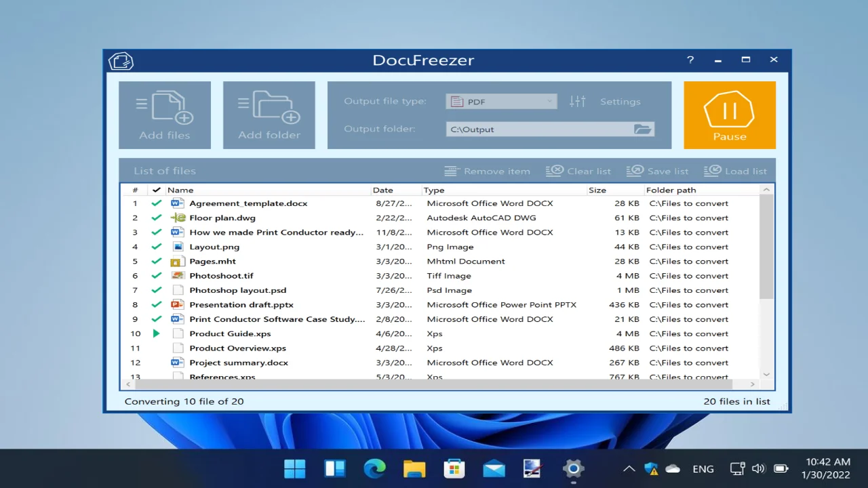This screenshot has width=868, height=488.
Task: Click the checkmark for Pages.mht
Action: (x=157, y=261)
